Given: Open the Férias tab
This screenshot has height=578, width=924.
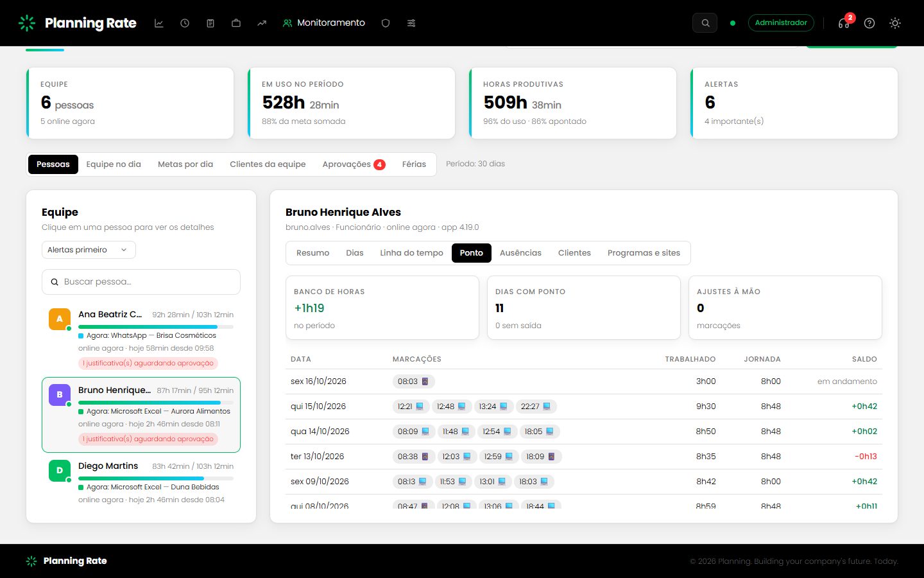Looking at the screenshot, I should 414,164.
